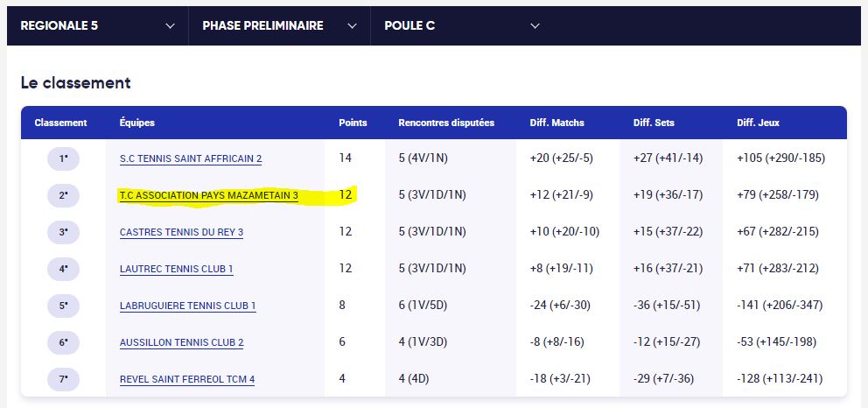Click the Le classement heading

(75, 83)
